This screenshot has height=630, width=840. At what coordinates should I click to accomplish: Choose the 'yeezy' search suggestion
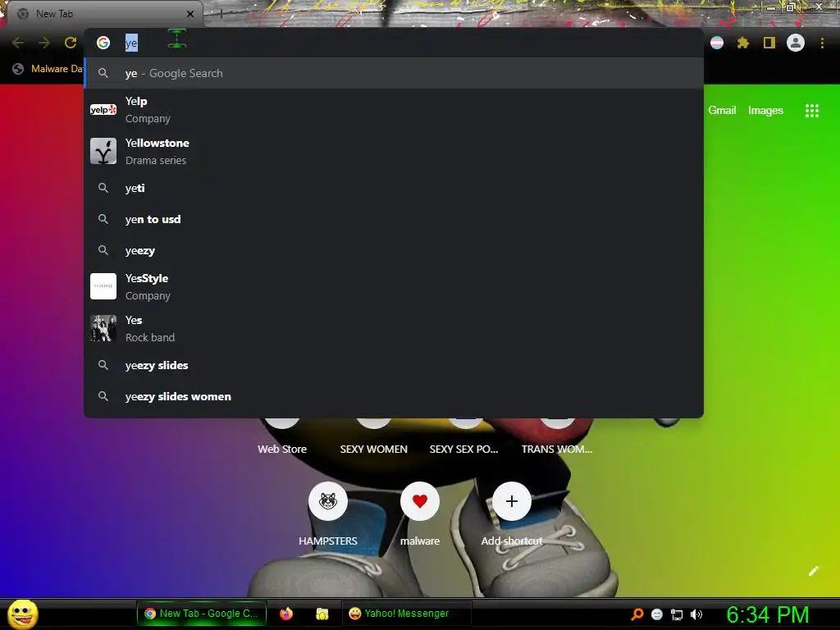point(394,250)
